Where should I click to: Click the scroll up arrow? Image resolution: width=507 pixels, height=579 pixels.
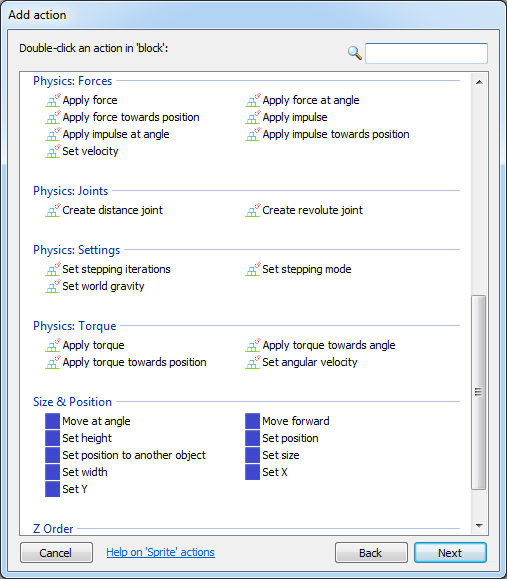[479, 82]
